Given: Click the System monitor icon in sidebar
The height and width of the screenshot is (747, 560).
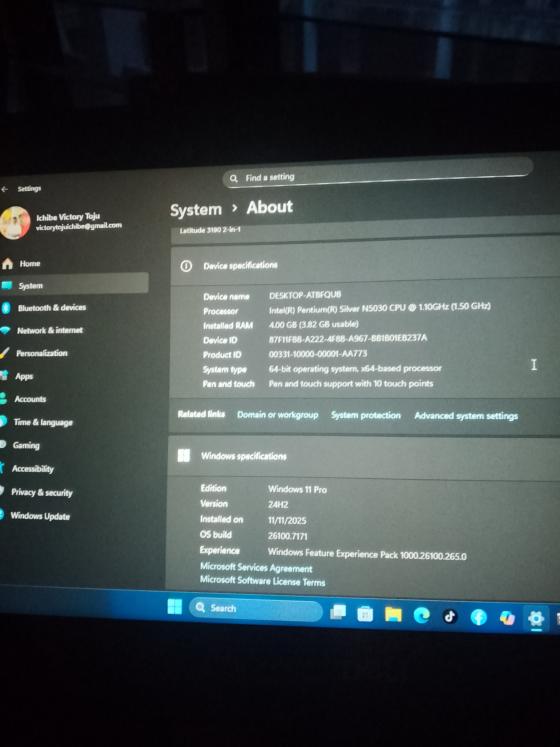Looking at the screenshot, I should point(6,285).
